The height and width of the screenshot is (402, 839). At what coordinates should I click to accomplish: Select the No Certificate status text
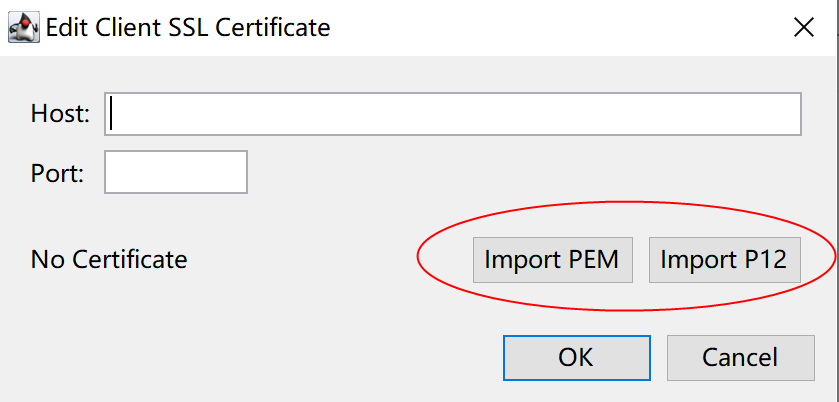(109, 260)
